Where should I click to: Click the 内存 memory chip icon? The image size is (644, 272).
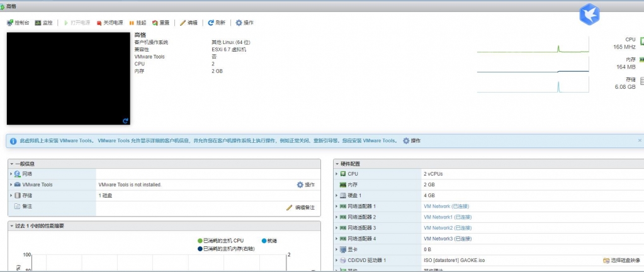click(343, 185)
